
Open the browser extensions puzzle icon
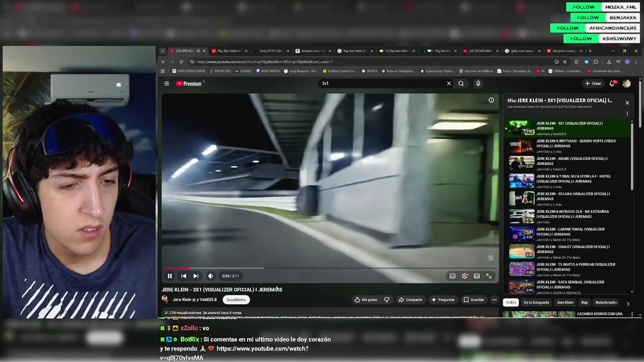click(596, 62)
